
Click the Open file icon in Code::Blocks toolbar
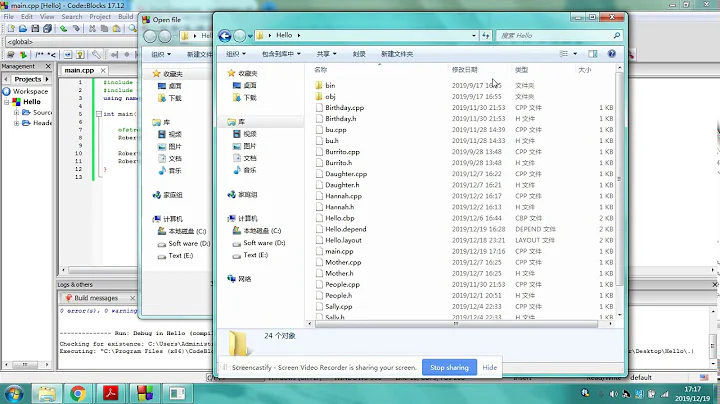pos(23,28)
